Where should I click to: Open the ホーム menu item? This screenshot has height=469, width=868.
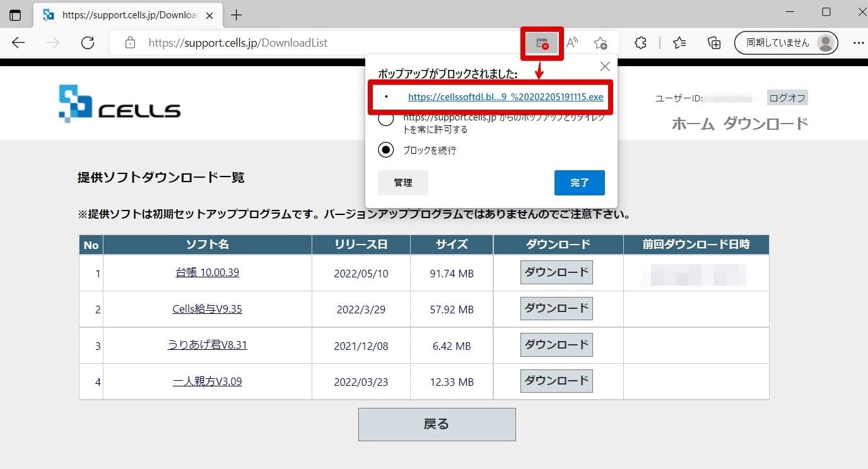point(693,124)
